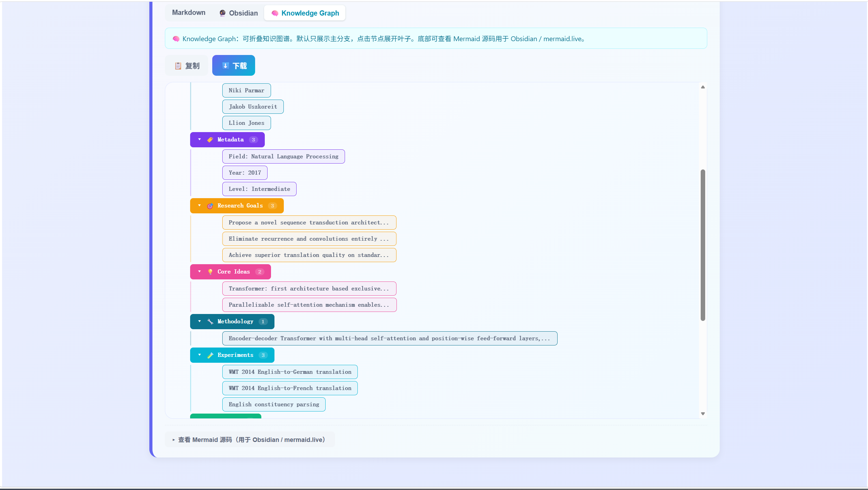Click the lightbulb icon beside Core Ideas
Screen dimensions: 868x490
[x=210, y=272]
